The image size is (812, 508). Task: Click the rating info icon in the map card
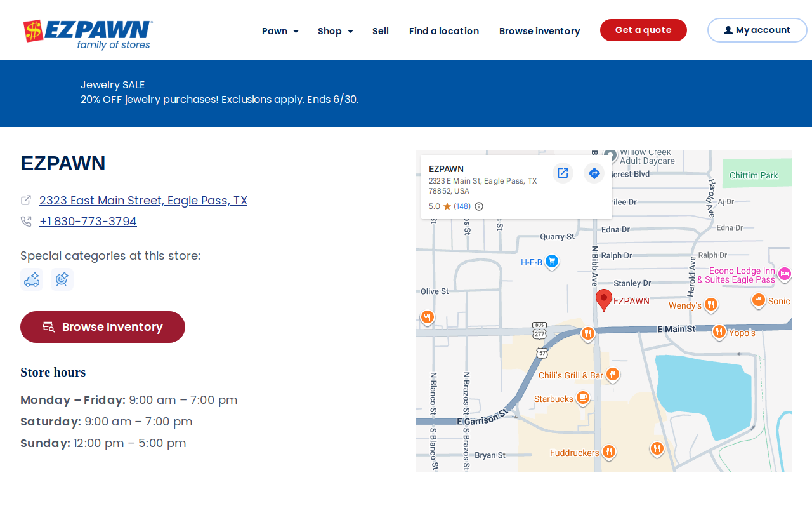(479, 206)
